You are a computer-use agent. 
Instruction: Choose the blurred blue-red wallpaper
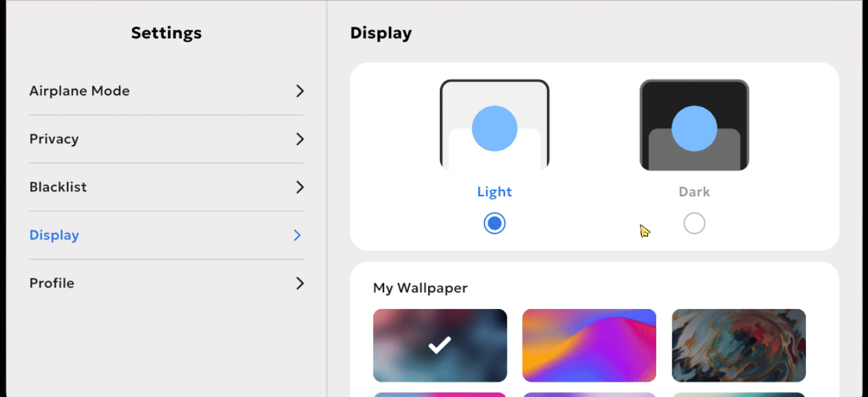point(440,345)
